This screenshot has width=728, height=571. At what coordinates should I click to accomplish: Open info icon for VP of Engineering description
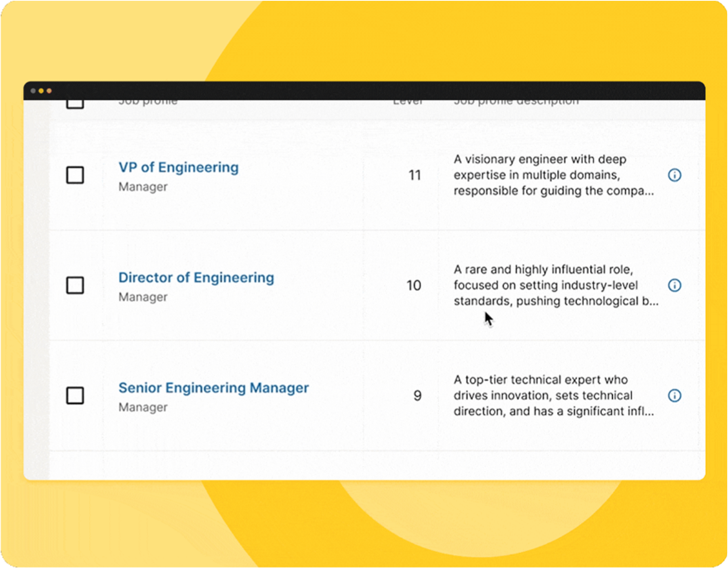coord(674,175)
